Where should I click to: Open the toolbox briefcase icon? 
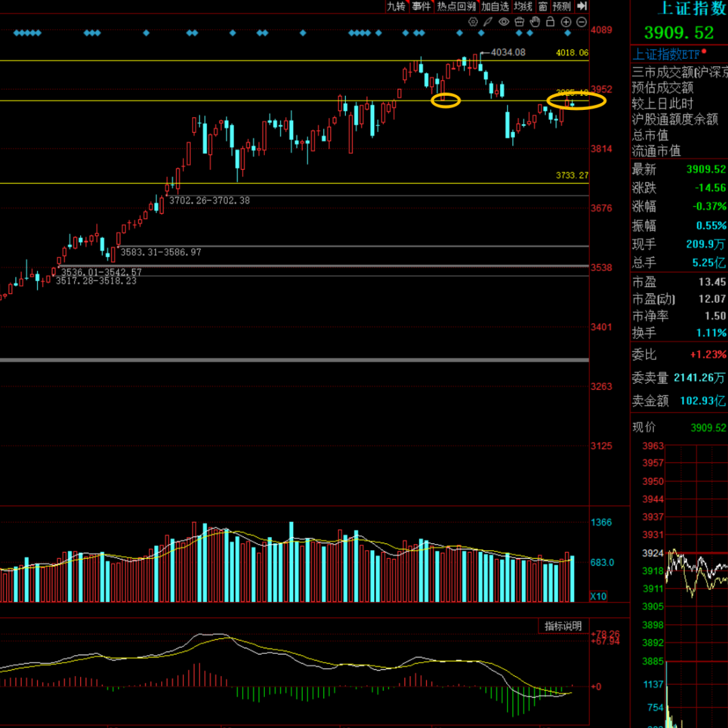[x=520, y=22]
